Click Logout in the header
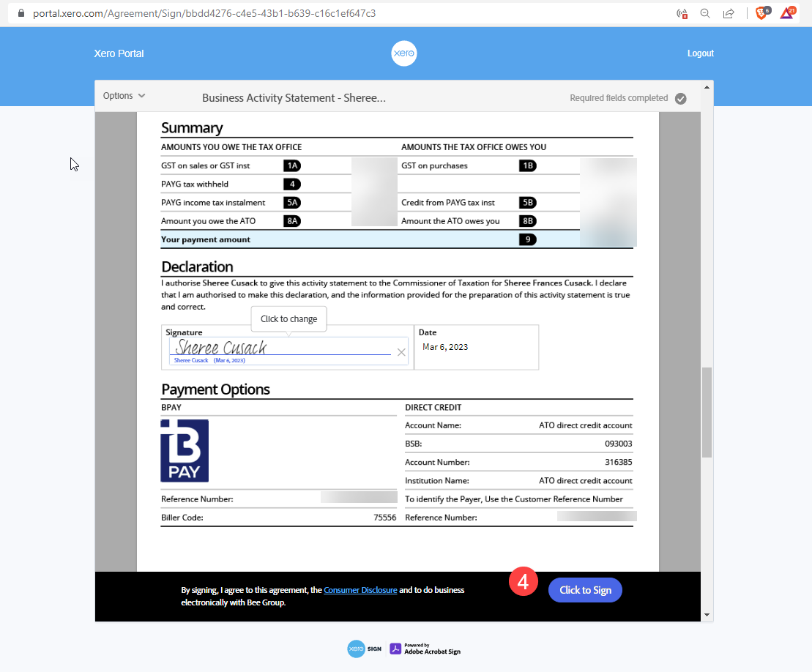This screenshot has height=672, width=812. (x=700, y=53)
